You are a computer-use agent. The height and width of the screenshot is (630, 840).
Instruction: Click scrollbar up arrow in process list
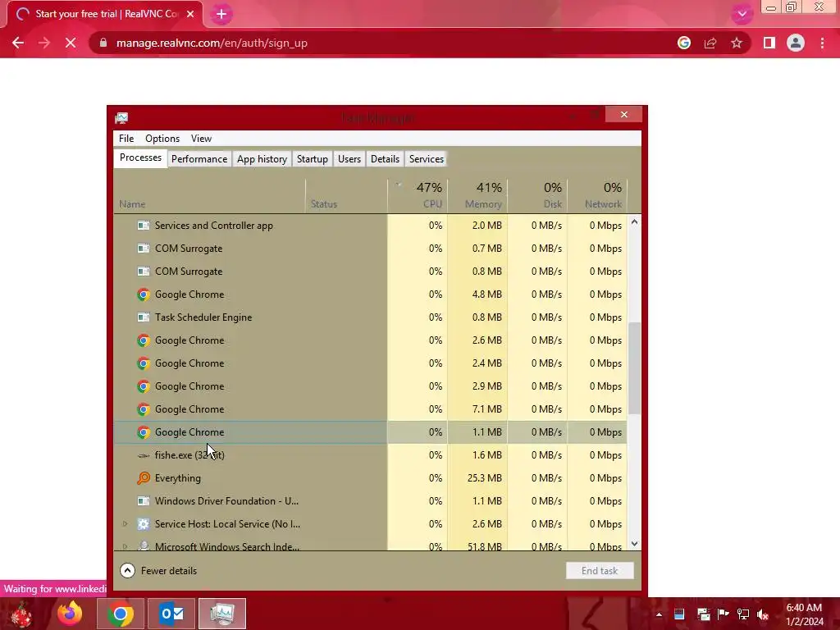[634, 221]
